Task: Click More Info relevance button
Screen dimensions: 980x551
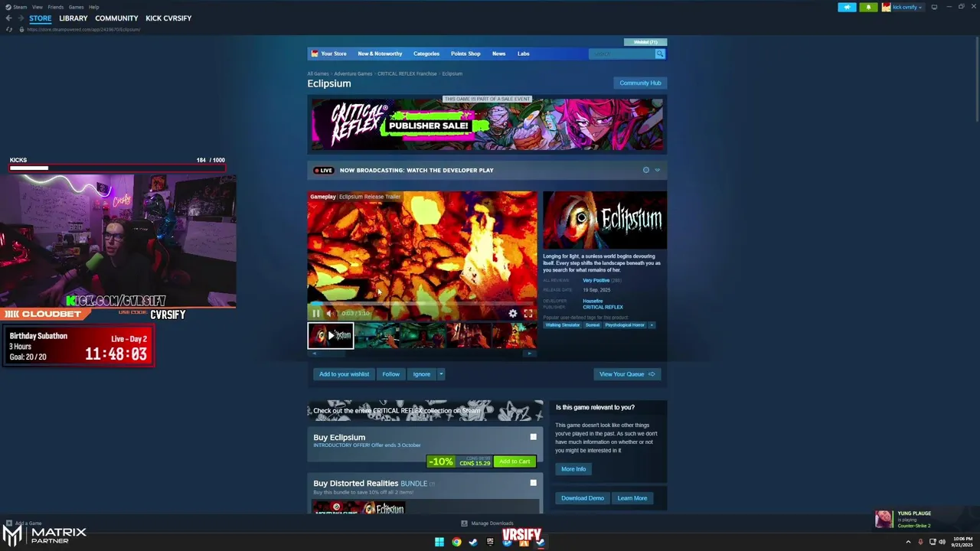Action: tap(573, 469)
